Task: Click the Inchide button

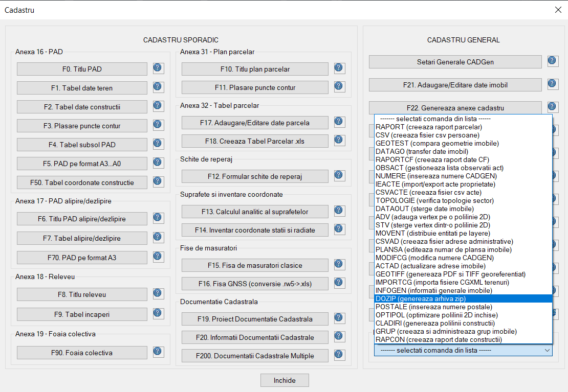Action: click(285, 380)
